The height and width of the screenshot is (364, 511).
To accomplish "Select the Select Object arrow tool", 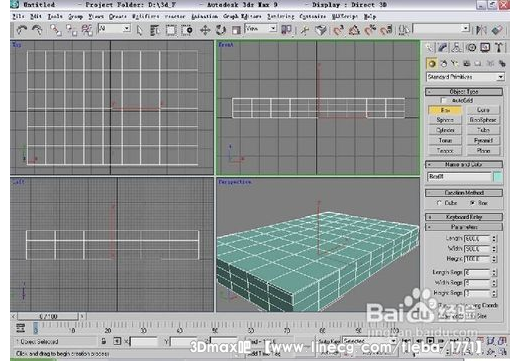I will 139,30.
